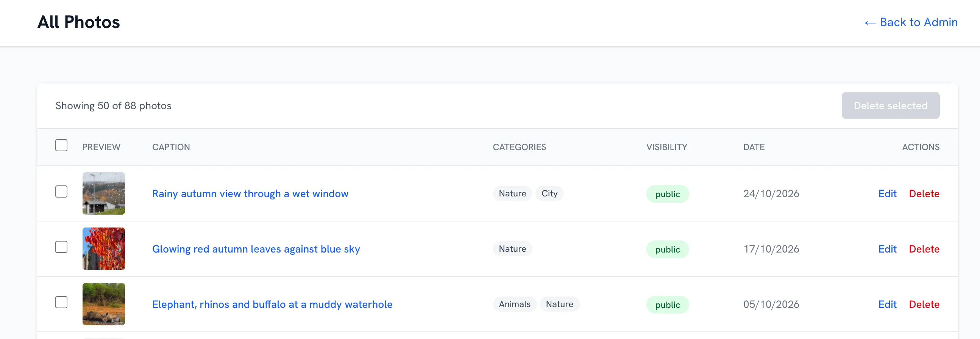Edit the Rainy autumn view photo

pos(887,193)
